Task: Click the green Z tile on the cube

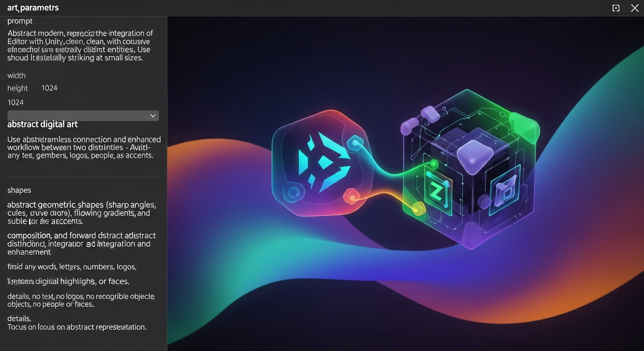Action: coord(436,192)
